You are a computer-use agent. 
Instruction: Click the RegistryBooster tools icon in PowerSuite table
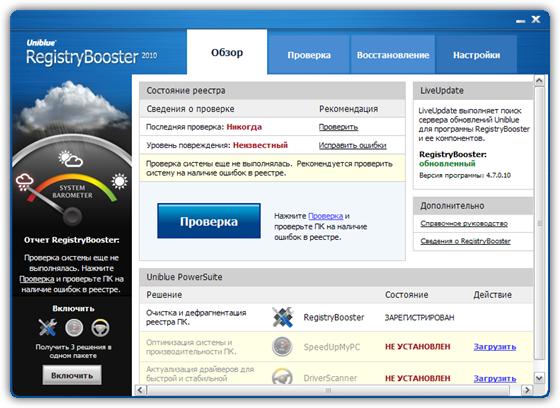(x=282, y=317)
